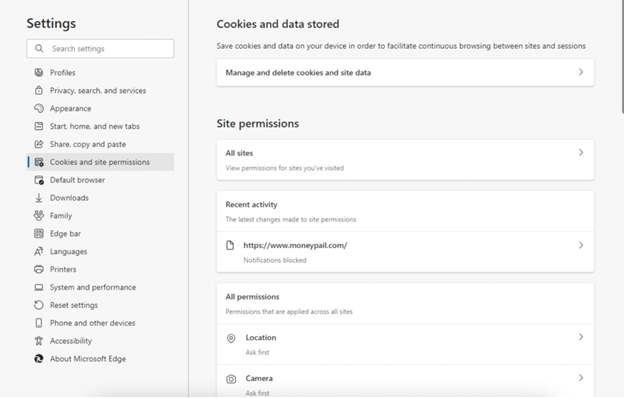Open Phone and other devices

(x=100, y=323)
